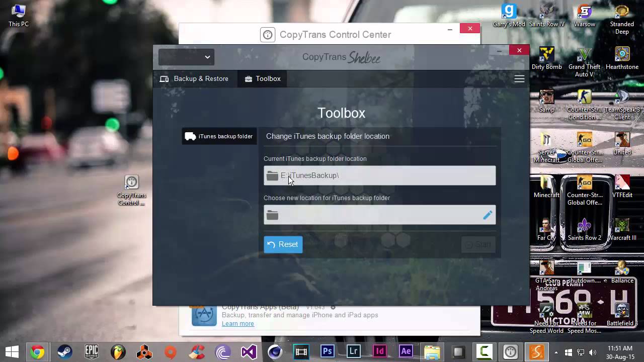644x362 pixels.
Task: Click the pencil edit icon for new location
Action: pos(488,215)
